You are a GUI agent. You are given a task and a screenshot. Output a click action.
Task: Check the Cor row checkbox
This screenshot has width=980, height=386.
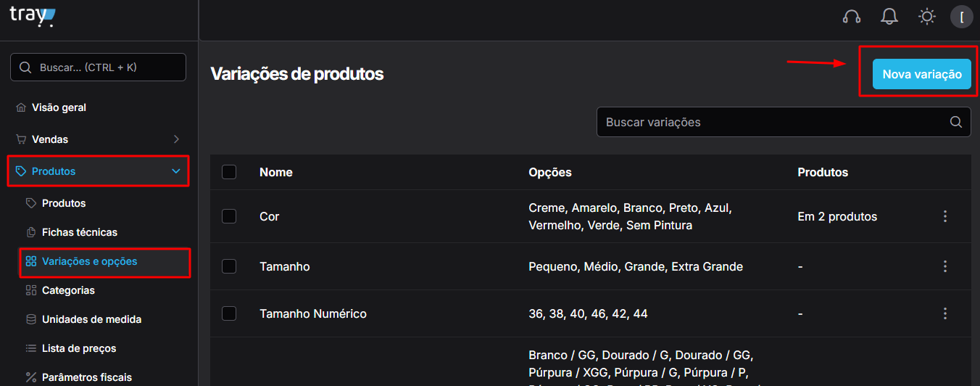coord(229,216)
